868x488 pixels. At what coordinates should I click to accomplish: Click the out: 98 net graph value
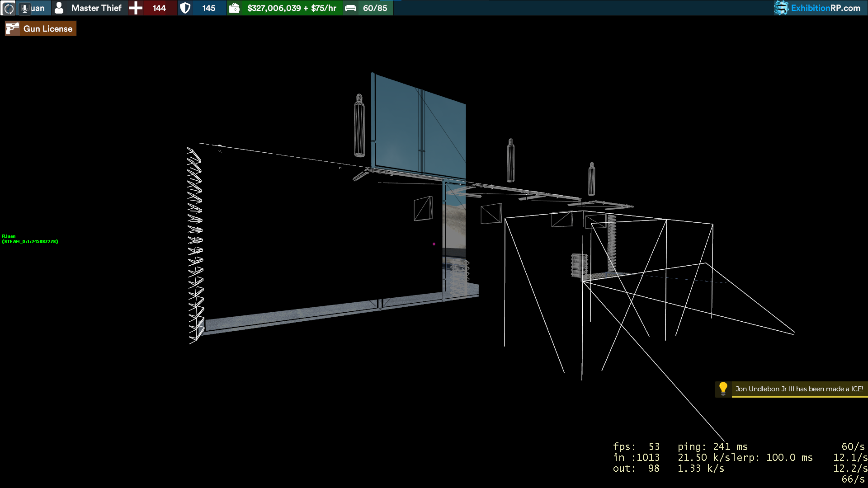[636, 468]
